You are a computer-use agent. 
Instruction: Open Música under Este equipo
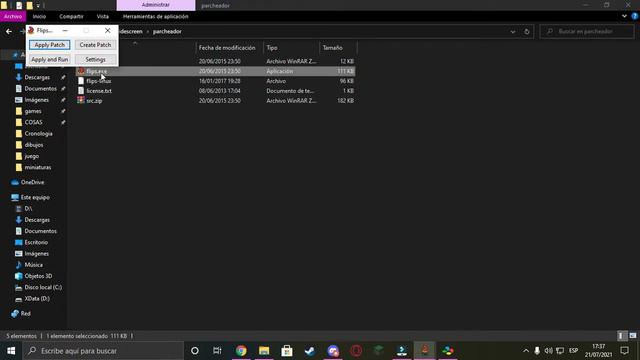pyautogui.click(x=33, y=264)
